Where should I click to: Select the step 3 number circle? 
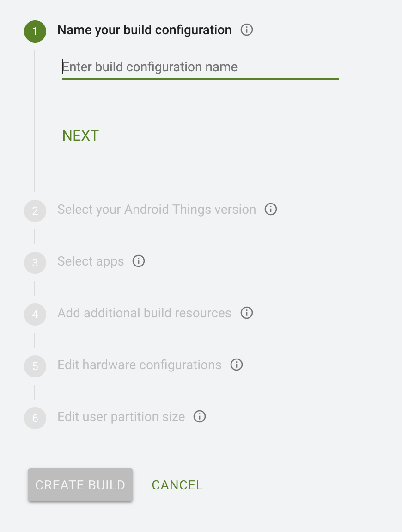(35, 263)
